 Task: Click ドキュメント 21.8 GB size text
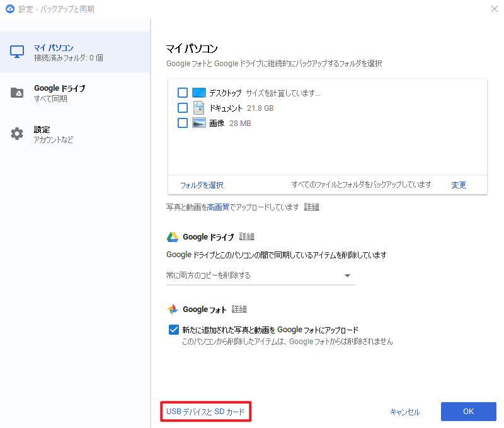[x=260, y=108]
